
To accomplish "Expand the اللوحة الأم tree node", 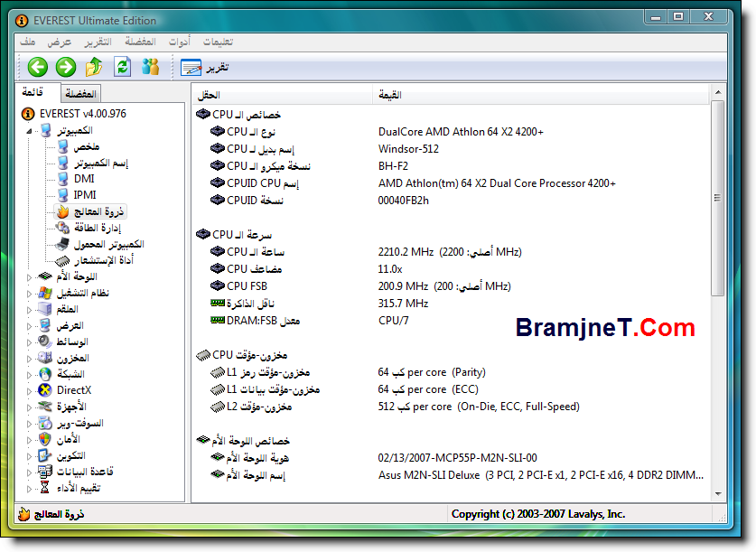I will click(29, 277).
